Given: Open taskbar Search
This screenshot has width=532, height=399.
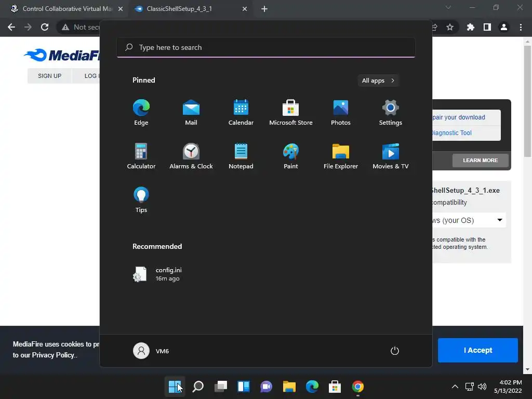Looking at the screenshot, I should (198, 387).
